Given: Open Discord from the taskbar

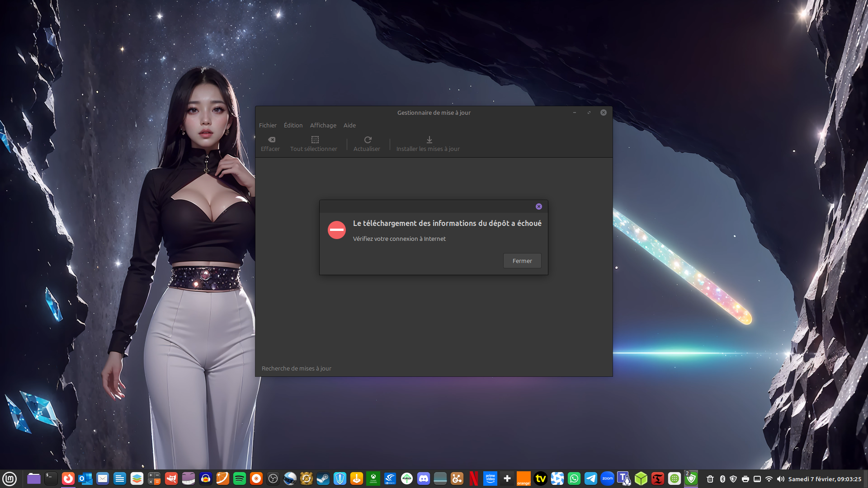Looking at the screenshot, I should pyautogui.click(x=424, y=479).
